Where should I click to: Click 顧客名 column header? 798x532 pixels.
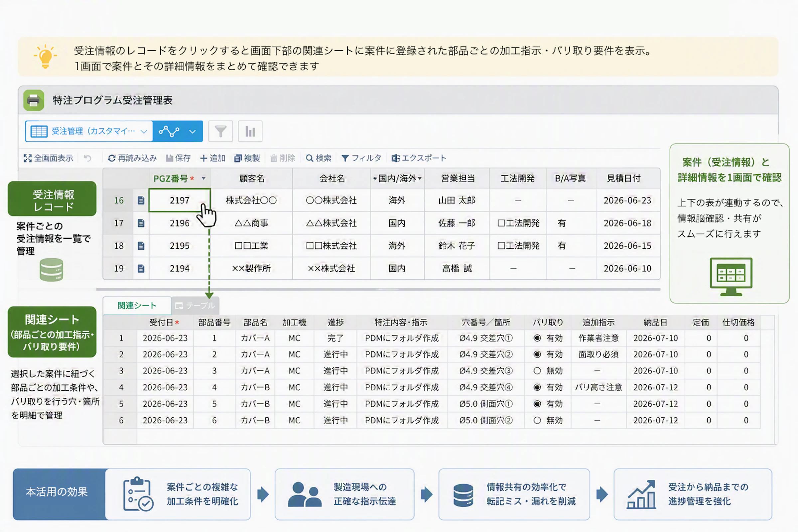tap(251, 179)
